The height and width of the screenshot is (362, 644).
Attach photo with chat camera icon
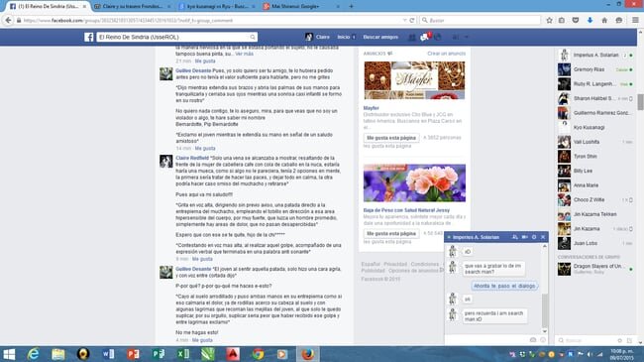click(533, 340)
